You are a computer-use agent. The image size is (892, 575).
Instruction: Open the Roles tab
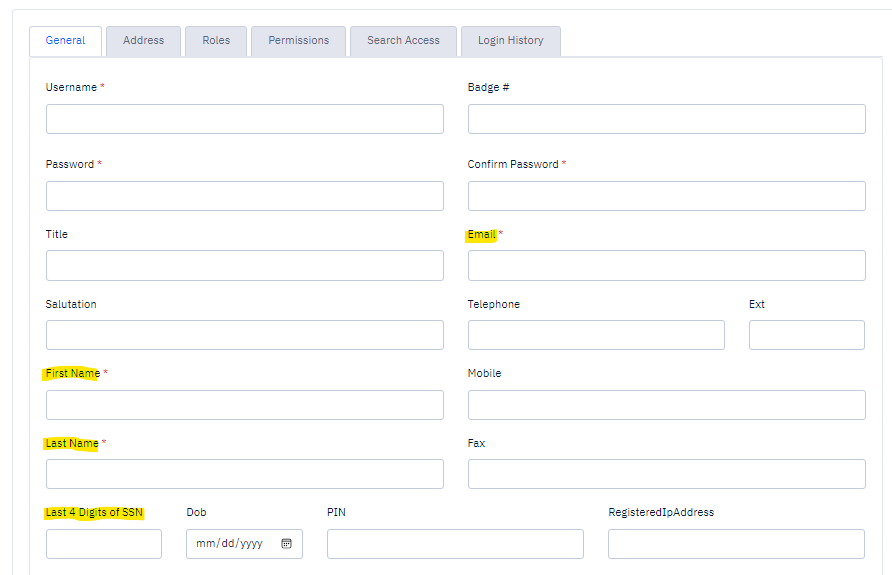(x=216, y=41)
